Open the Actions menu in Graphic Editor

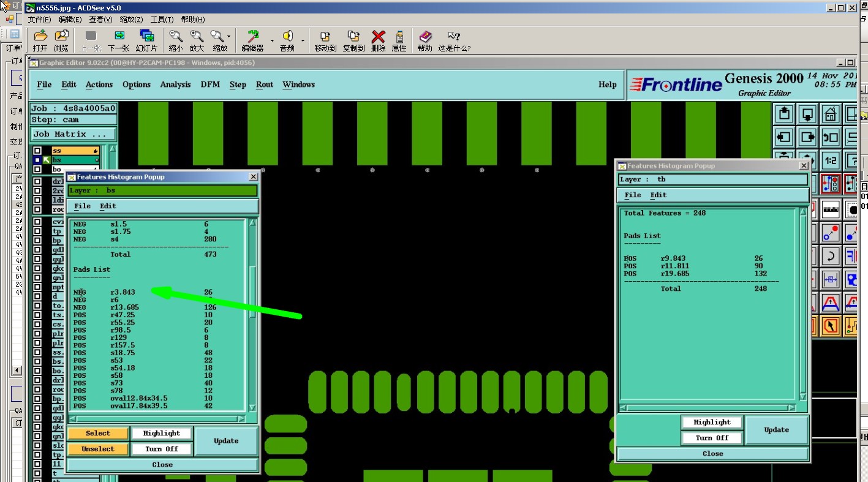pos(99,85)
